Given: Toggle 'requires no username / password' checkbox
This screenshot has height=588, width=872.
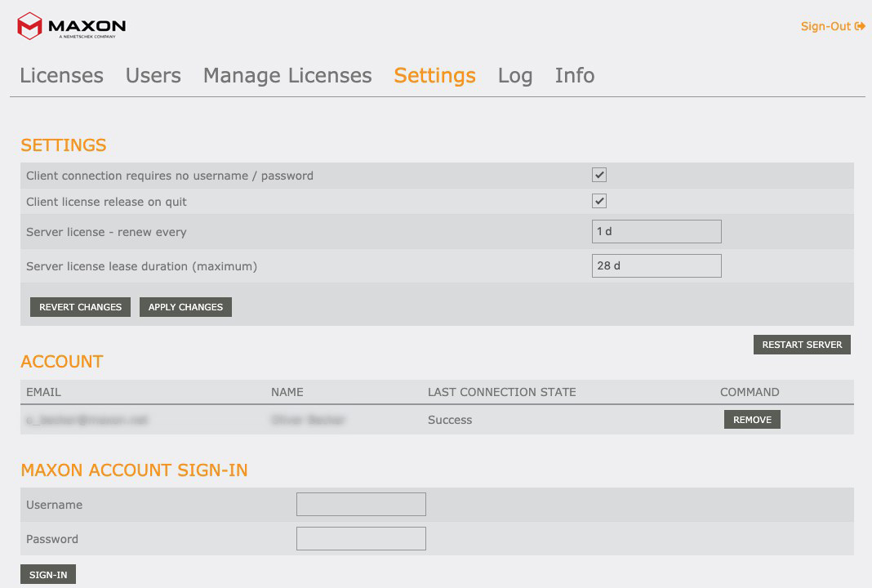Looking at the screenshot, I should pos(599,175).
